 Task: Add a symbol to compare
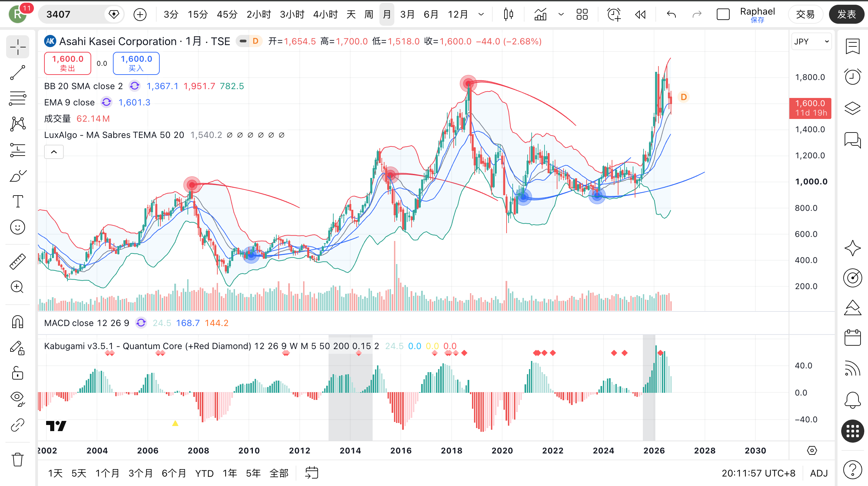[140, 14]
